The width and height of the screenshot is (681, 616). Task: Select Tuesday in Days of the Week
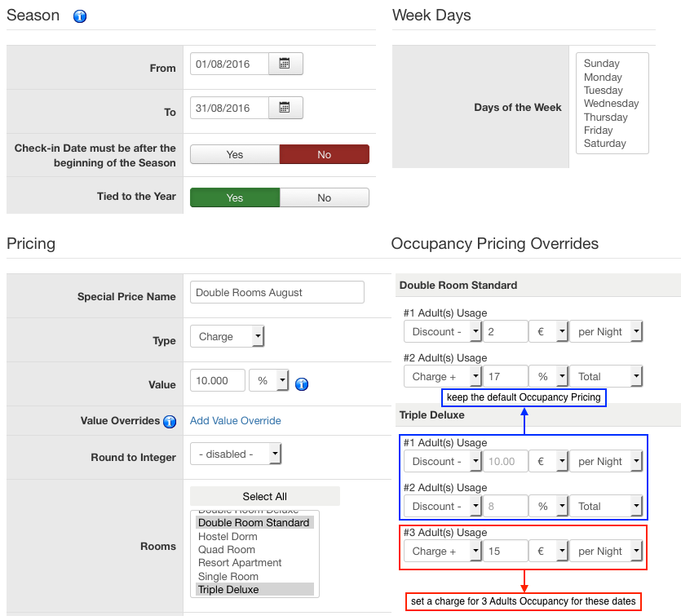(x=604, y=90)
